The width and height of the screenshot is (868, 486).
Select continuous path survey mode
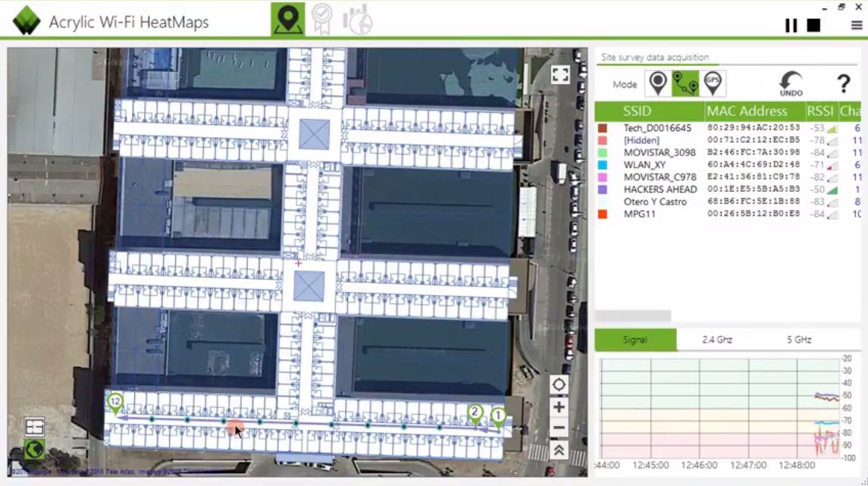pyautogui.click(x=685, y=83)
